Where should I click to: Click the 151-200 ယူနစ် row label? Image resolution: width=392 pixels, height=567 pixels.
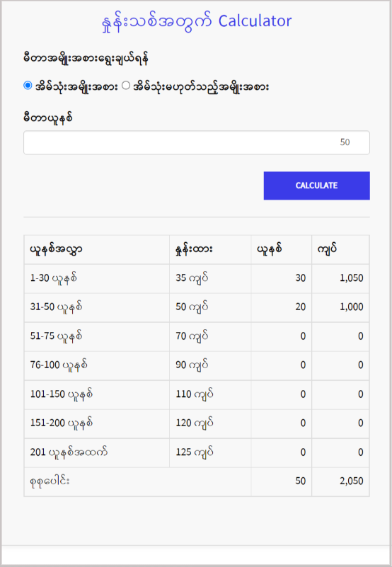61,423
